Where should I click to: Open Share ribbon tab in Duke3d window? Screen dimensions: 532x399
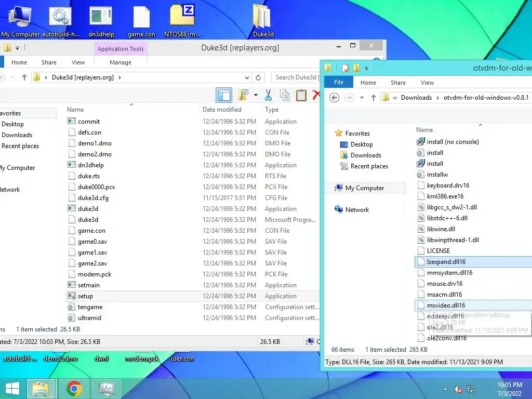(49, 62)
